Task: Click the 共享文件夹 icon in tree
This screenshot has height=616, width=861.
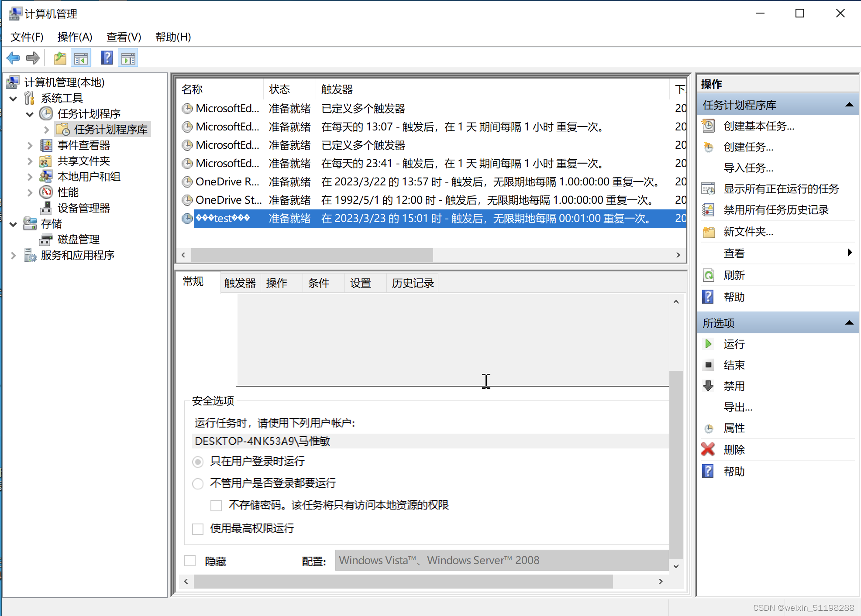Action: tap(46, 161)
